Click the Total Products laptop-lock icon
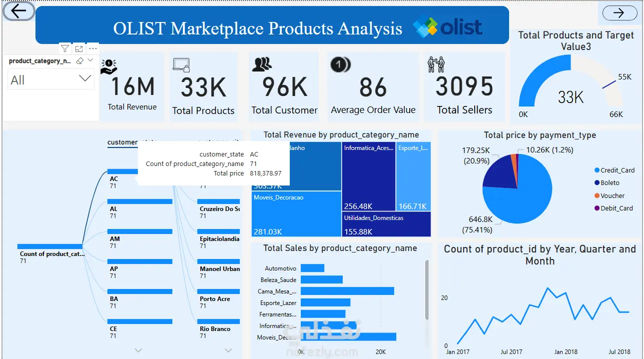Image resolution: width=644 pixels, height=359 pixels. (x=181, y=65)
